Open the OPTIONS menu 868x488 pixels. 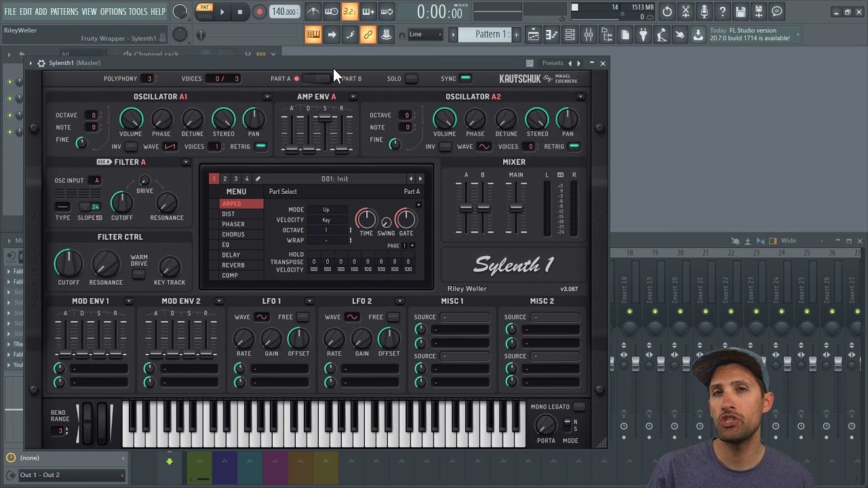(x=113, y=12)
